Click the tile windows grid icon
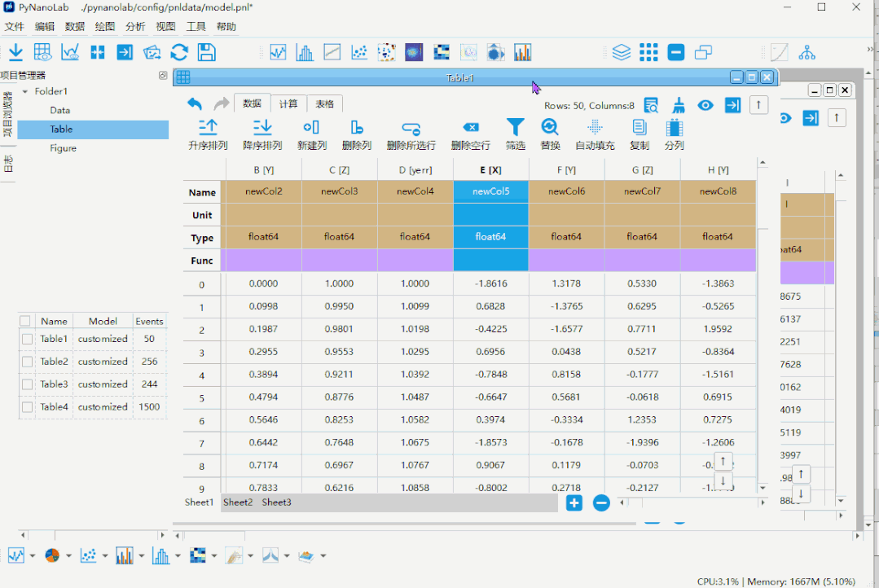This screenshot has height=588, width=879. click(x=648, y=53)
